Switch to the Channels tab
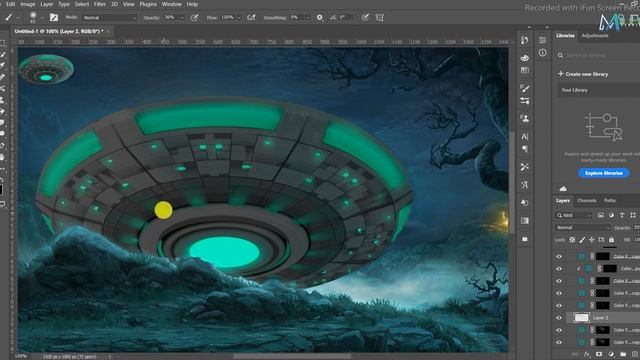Image resolution: width=640 pixels, height=360 pixels. pos(587,200)
